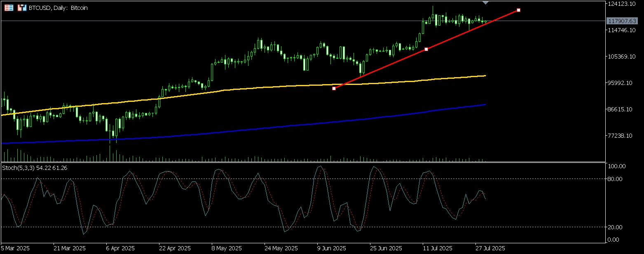Open the One Click Trading panel icon
The image size is (644, 254).
point(8,8)
